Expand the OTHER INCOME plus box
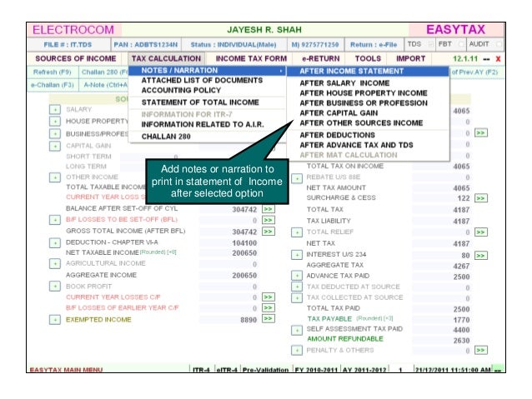Viewport: 532px width, 399px height. (55, 177)
